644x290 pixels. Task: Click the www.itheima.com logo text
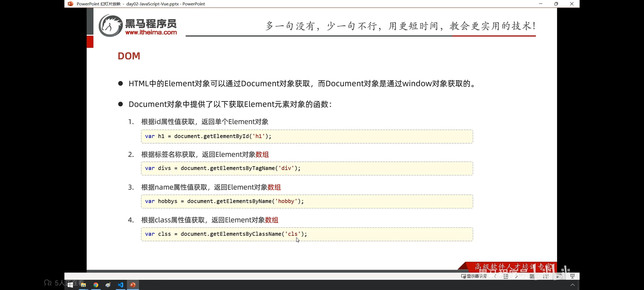pyautogui.click(x=151, y=32)
